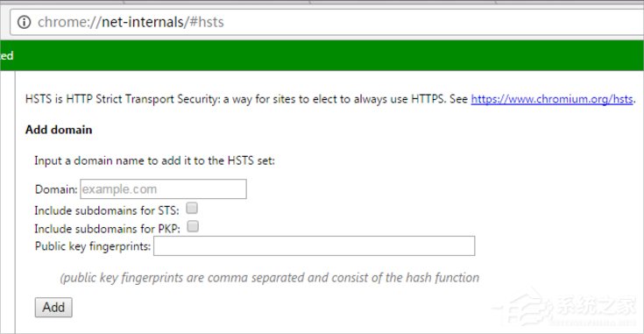Click the Domain example.com input field
This screenshot has width=644, height=334.
pyautogui.click(x=163, y=189)
